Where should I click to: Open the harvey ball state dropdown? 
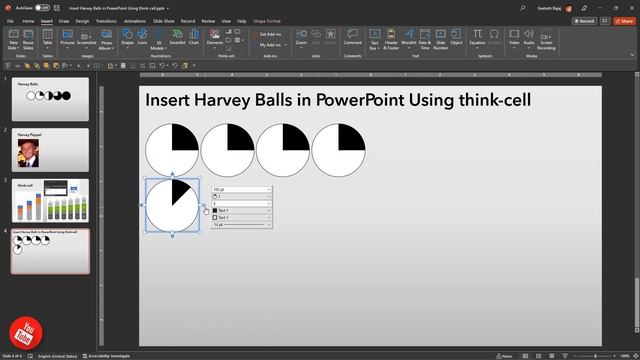(x=242, y=196)
